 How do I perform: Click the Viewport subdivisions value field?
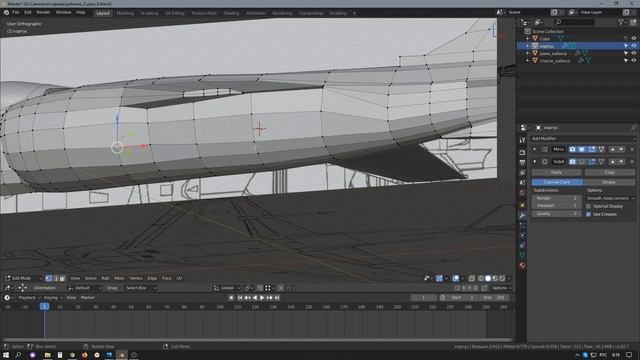point(556,206)
